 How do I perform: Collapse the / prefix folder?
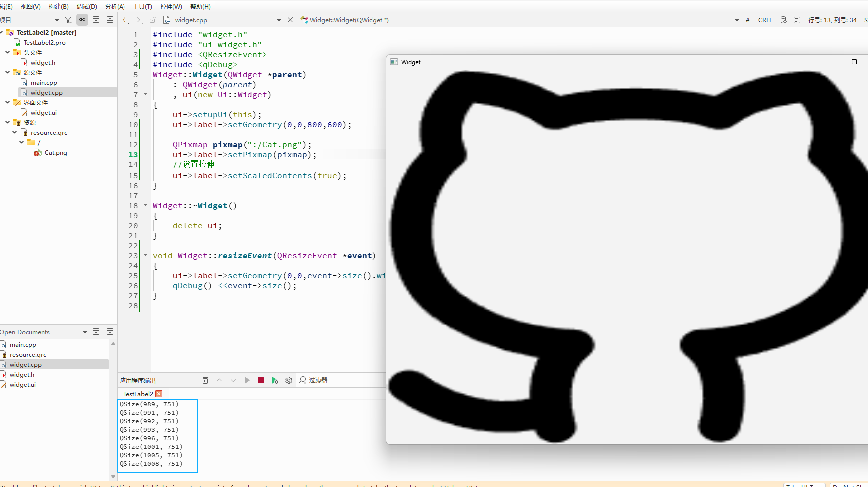click(21, 142)
